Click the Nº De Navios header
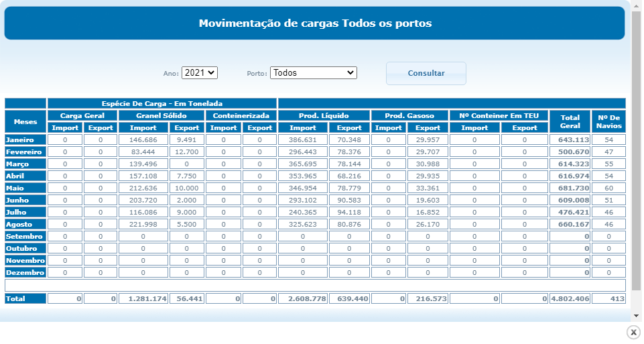644x344 pixels. pyautogui.click(x=608, y=121)
